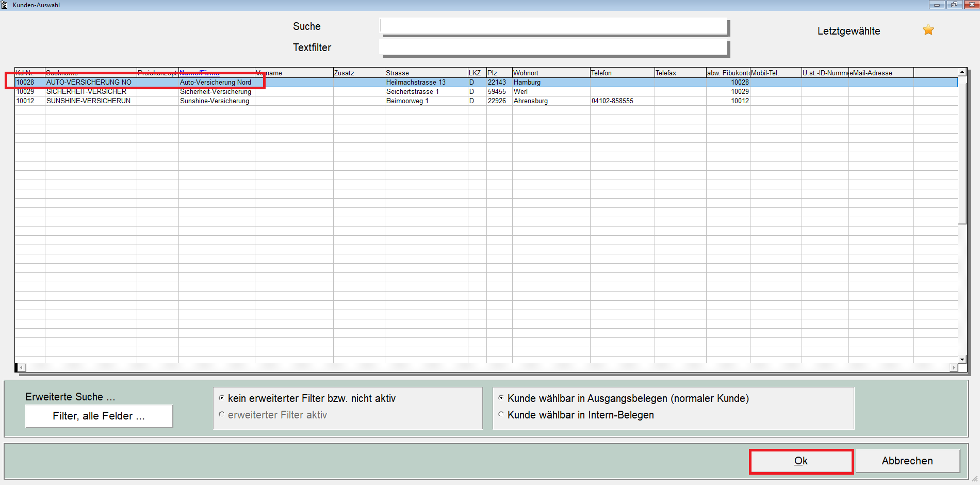Click phone number 04102-858555

pyautogui.click(x=623, y=101)
